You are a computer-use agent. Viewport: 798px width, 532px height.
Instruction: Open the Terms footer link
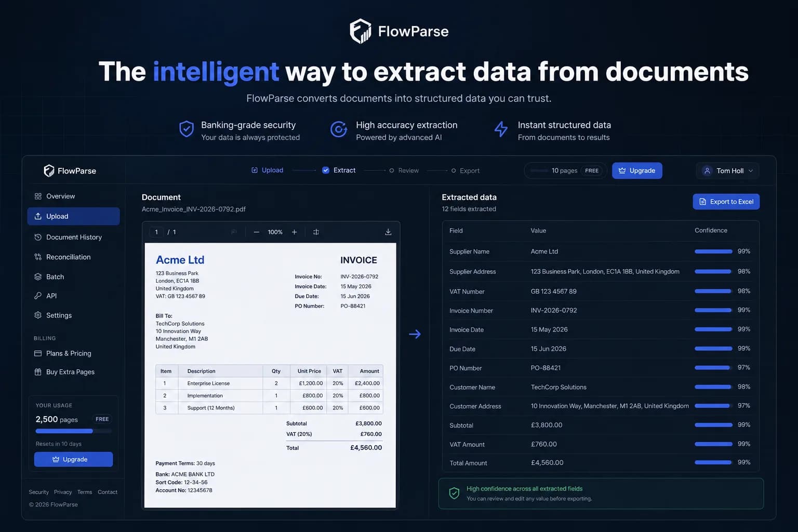(x=85, y=492)
